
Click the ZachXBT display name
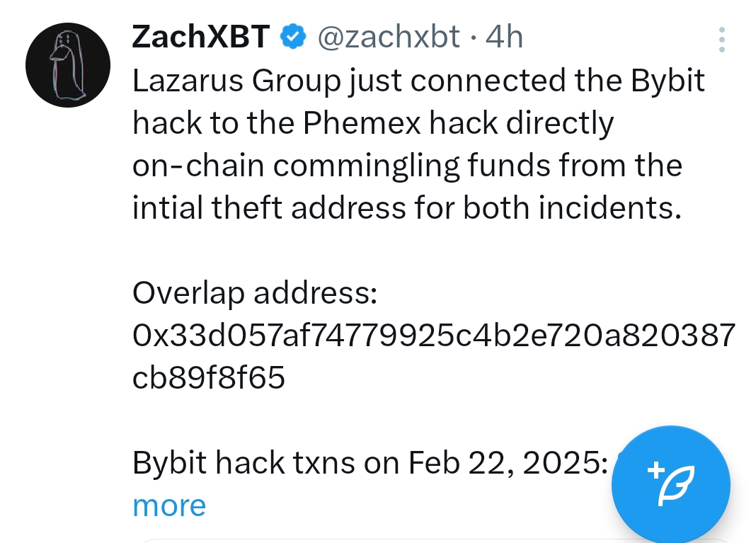(200, 37)
